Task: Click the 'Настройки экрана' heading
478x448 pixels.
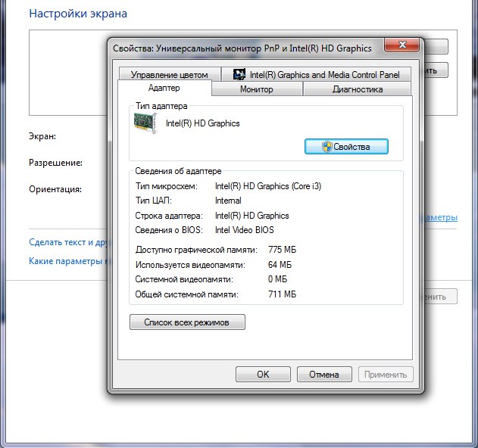Action: (x=78, y=14)
